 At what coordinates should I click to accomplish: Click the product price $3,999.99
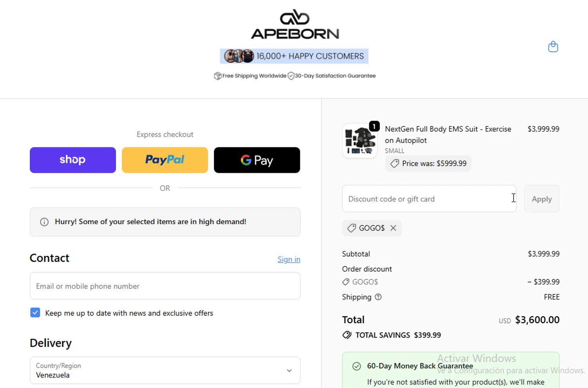[x=543, y=129]
